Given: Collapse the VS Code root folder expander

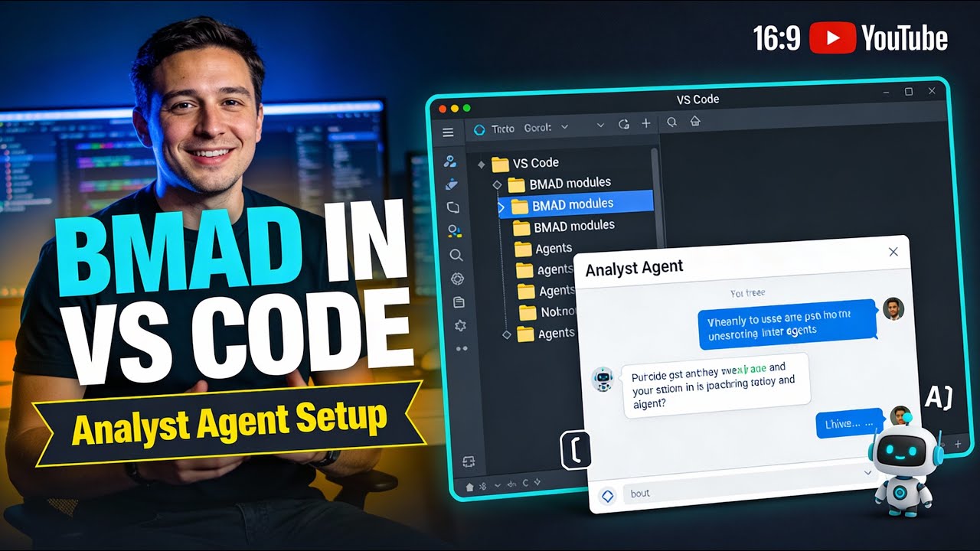Looking at the screenshot, I should click(482, 164).
